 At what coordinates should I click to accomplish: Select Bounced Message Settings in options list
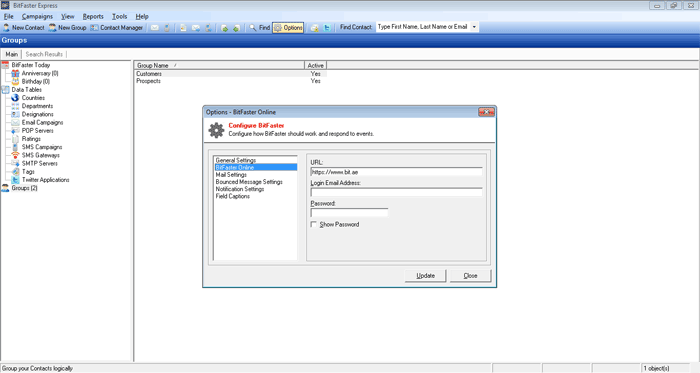tap(255, 182)
